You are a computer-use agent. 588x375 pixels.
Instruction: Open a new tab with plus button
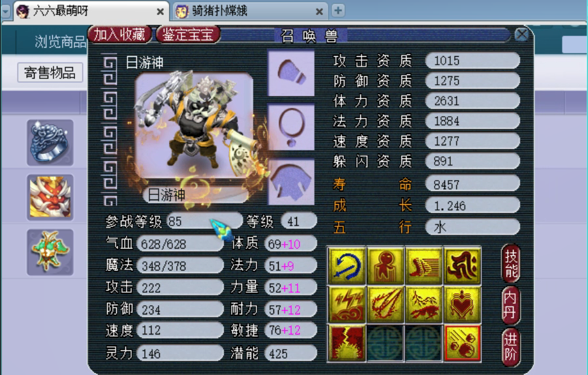pos(338,10)
